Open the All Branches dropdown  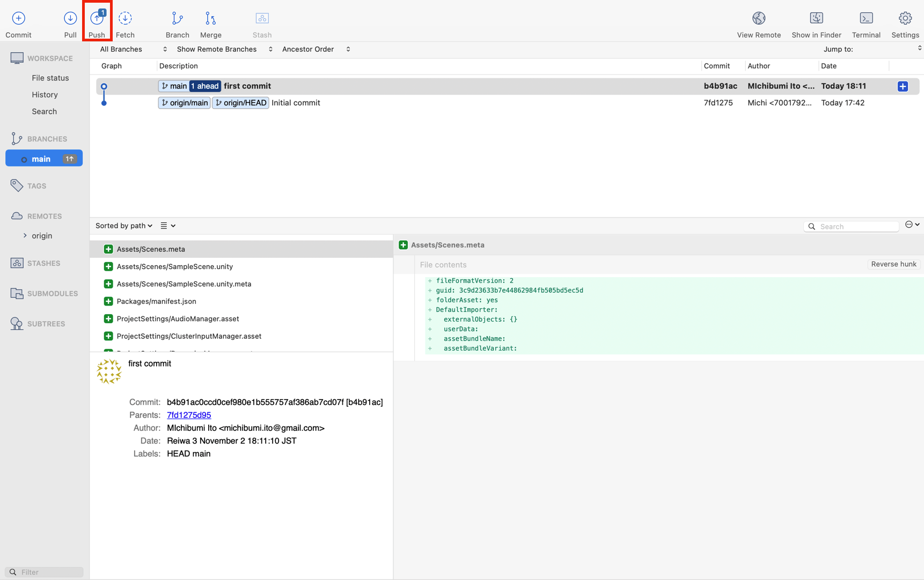click(x=133, y=49)
